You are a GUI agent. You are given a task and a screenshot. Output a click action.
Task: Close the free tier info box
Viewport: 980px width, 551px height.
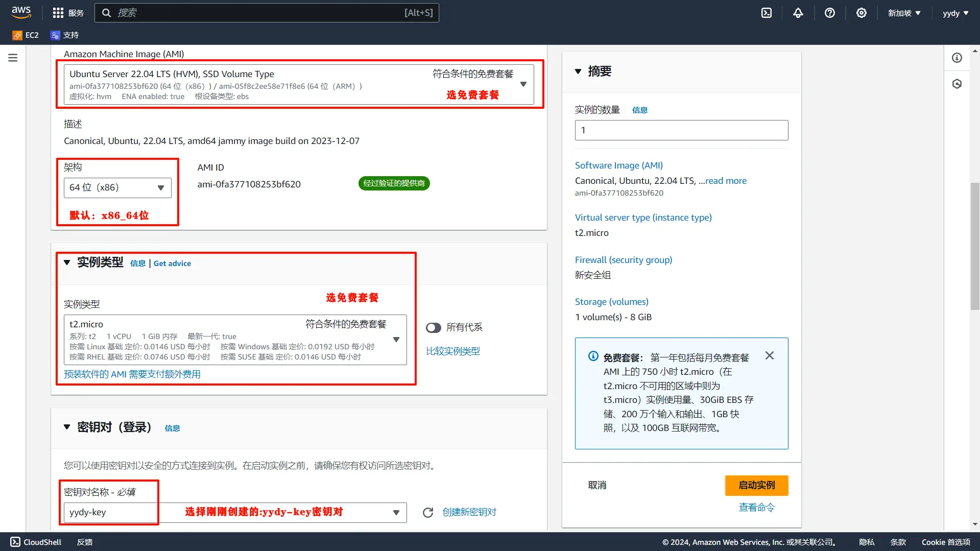coord(770,355)
